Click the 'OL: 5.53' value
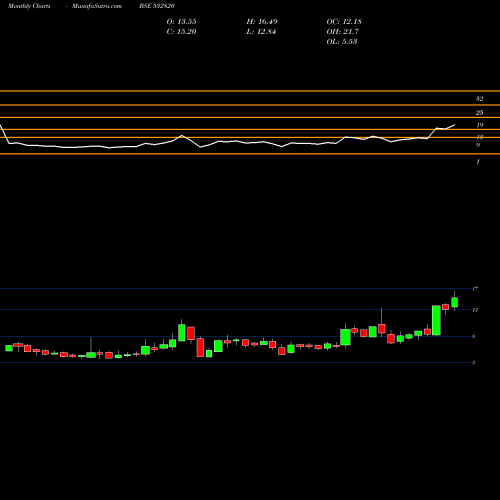This screenshot has height=500, width=500. (x=342, y=42)
